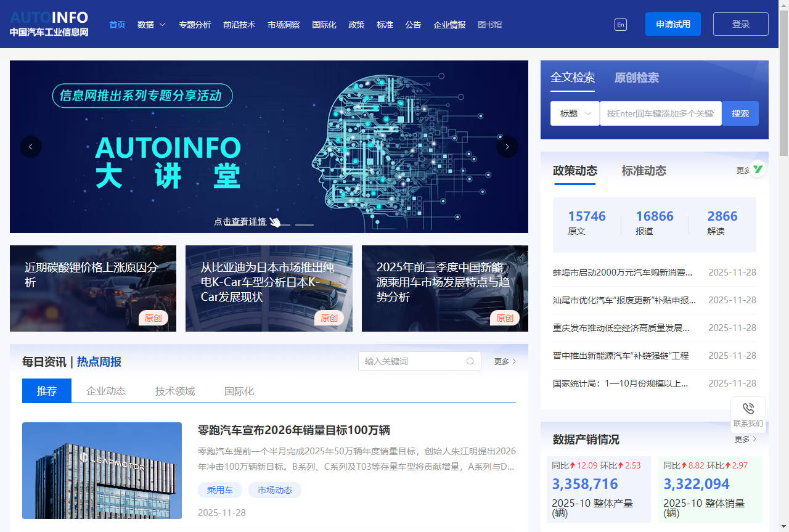Click the 联系我们 phone icon

point(748,408)
